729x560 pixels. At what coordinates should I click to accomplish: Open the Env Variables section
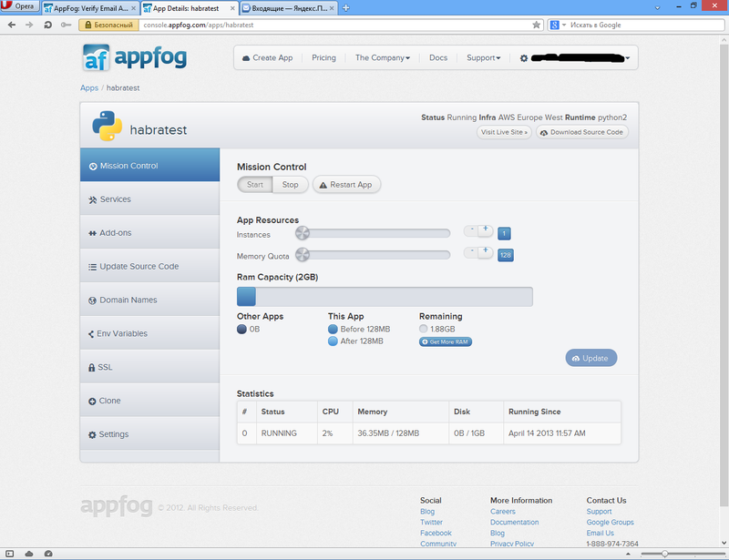149,333
